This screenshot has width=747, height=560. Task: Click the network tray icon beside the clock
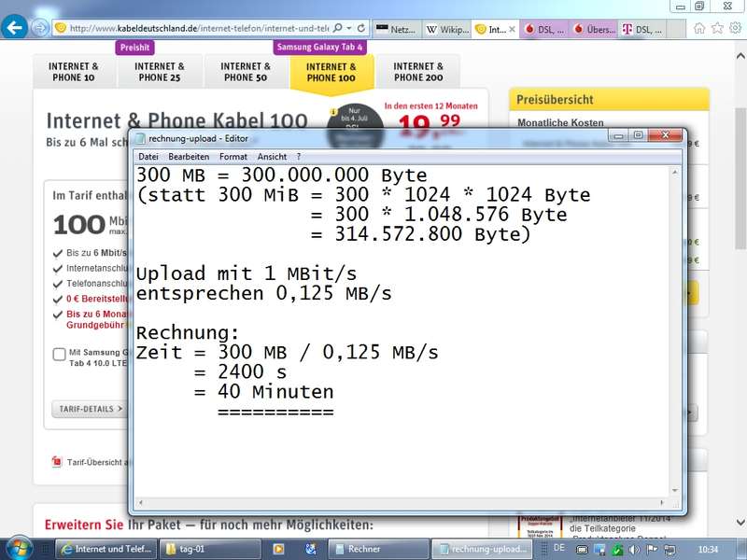pyautogui.click(x=669, y=550)
